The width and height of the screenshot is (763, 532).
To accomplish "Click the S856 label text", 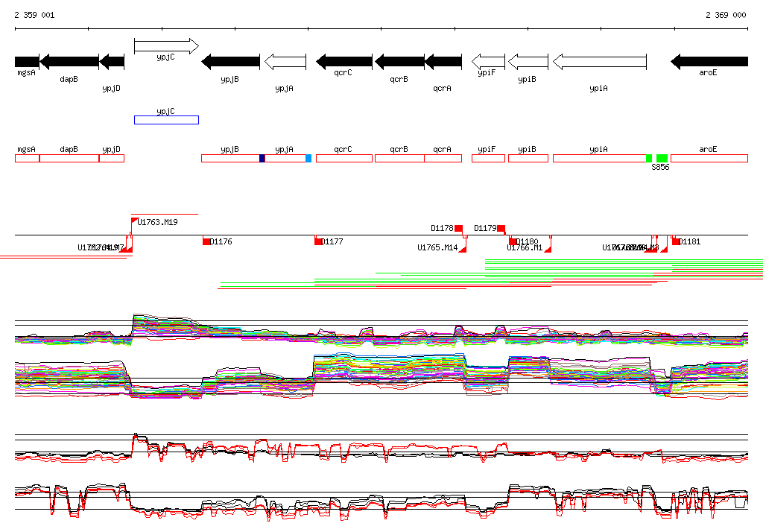I will click(x=660, y=167).
